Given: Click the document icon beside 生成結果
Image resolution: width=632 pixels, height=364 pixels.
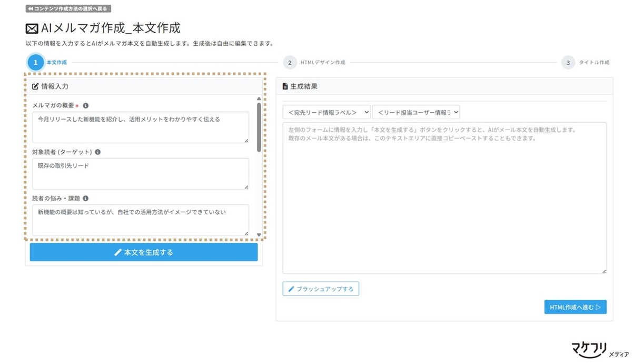Looking at the screenshot, I should 284,86.
